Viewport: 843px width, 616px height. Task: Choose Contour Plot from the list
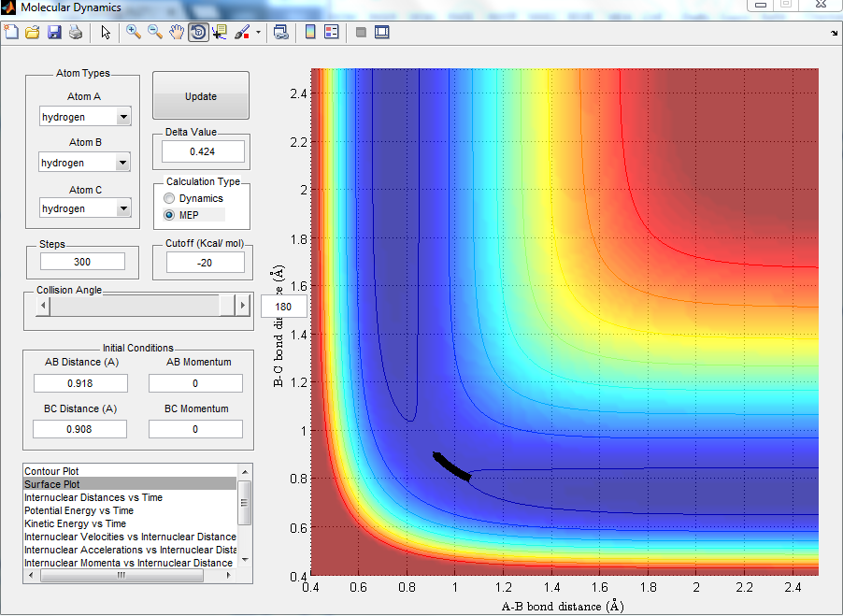click(x=51, y=470)
